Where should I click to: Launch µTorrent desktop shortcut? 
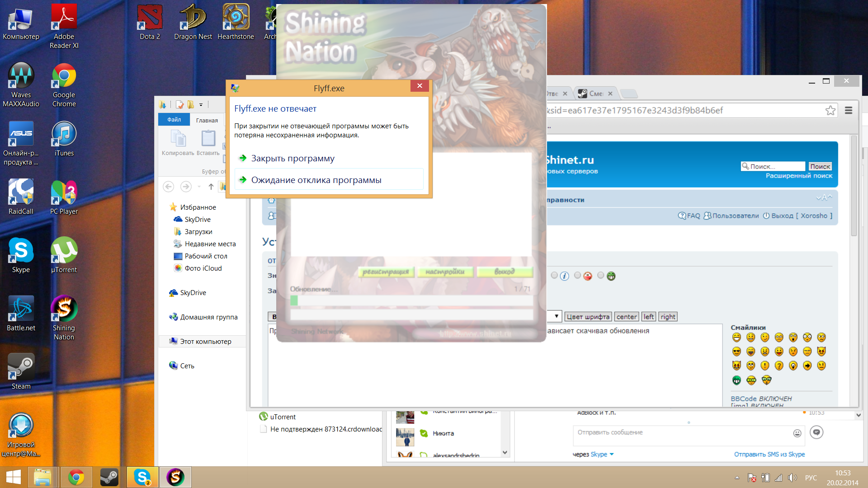coord(64,255)
